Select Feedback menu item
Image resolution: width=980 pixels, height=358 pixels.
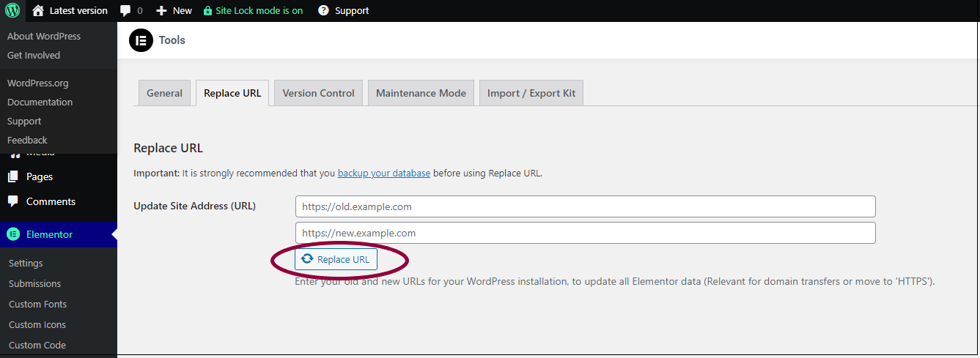coord(27,140)
